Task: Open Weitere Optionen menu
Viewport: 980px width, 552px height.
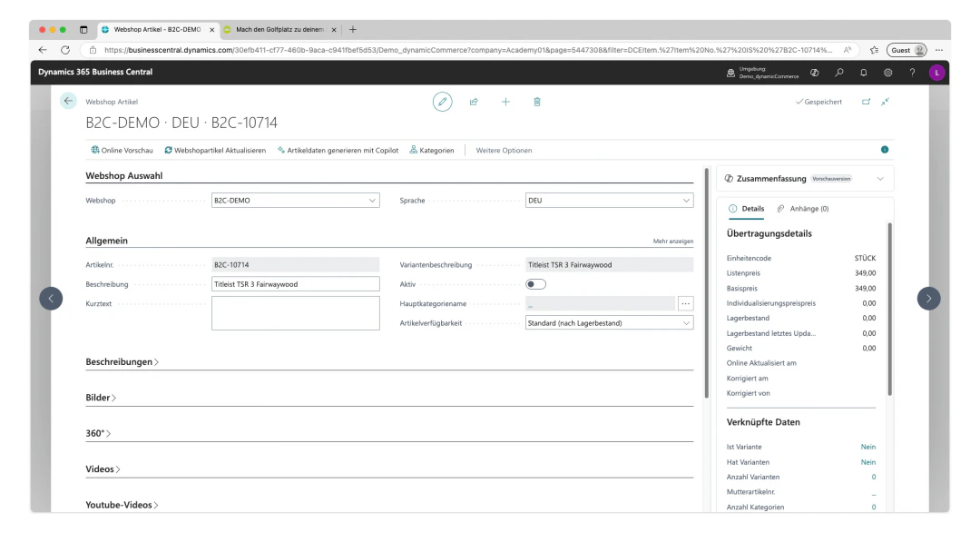Action: coord(504,150)
